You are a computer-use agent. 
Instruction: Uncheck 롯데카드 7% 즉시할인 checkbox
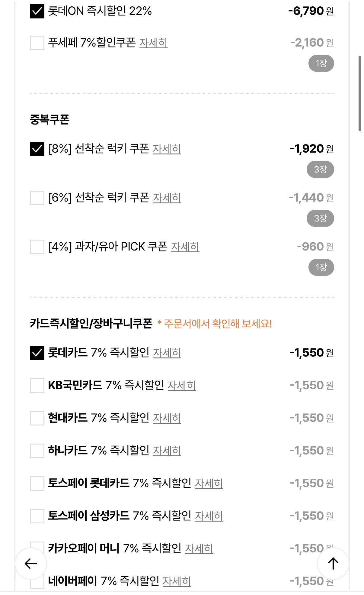37,353
